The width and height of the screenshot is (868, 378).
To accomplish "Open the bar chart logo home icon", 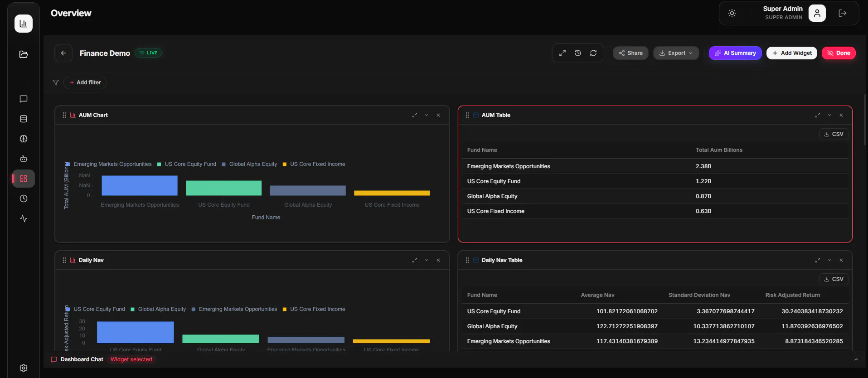I will [24, 24].
